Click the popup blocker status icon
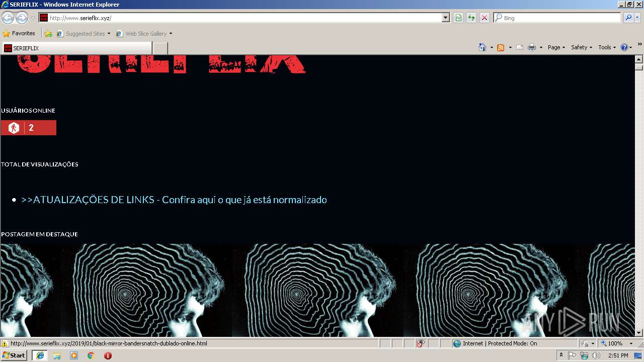The width and height of the screenshot is (644, 362). click(x=421, y=343)
